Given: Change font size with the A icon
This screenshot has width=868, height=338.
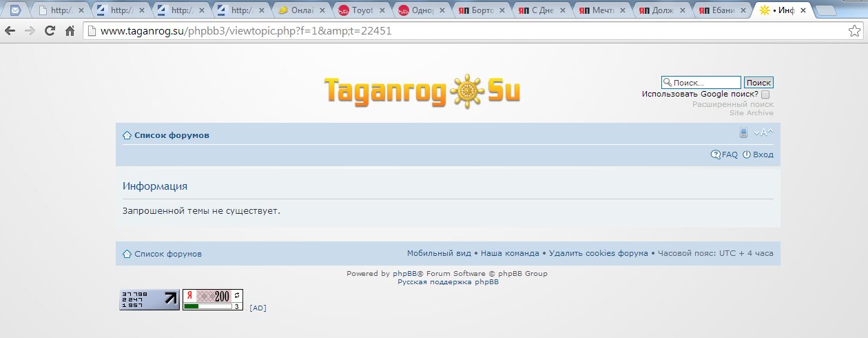Looking at the screenshot, I should pos(763,133).
